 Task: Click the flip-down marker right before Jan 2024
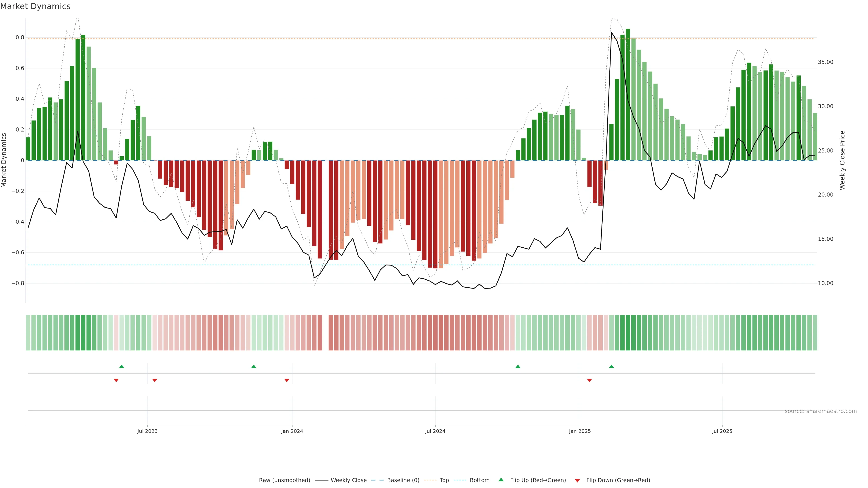[x=287, y=380]
